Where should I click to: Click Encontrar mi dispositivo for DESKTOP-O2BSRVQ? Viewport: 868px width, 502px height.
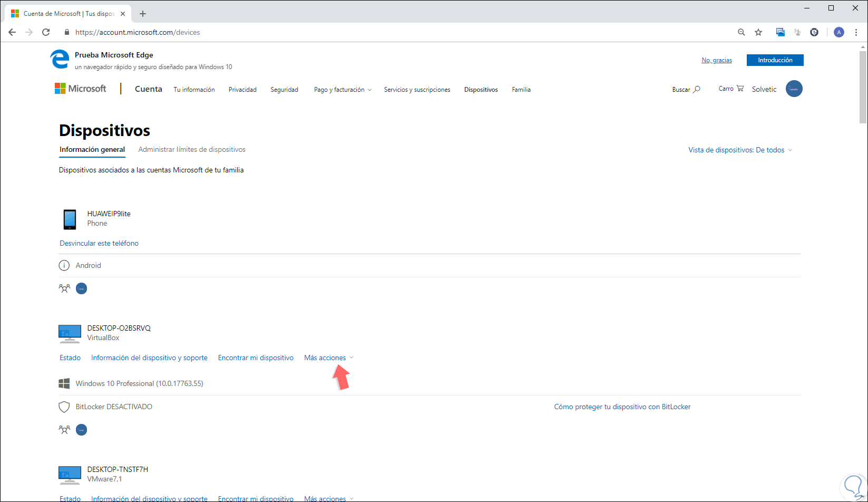(256, 358)
